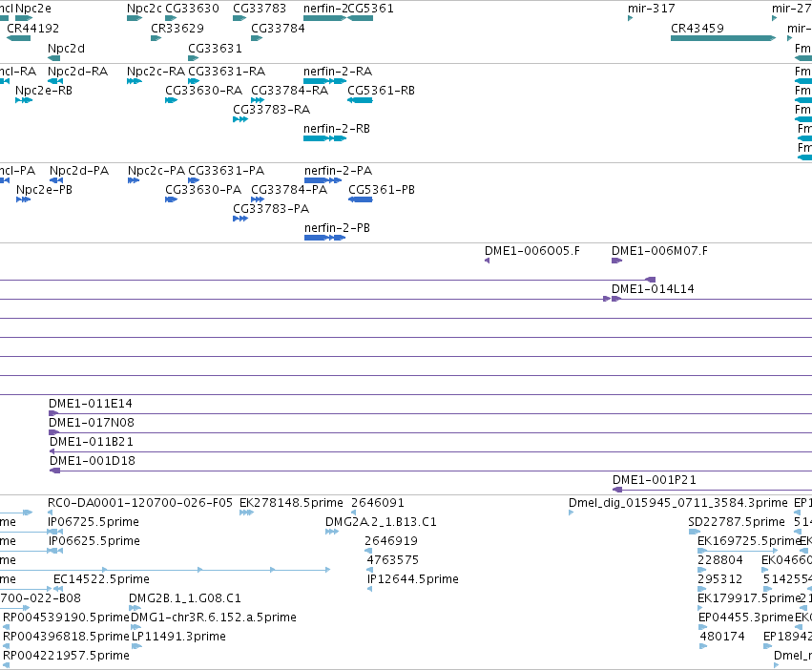Open the Dmel_dig_015945_0711_3584.3prime label
Viewport: 812px width, 670px height.
tap(677, 503)
